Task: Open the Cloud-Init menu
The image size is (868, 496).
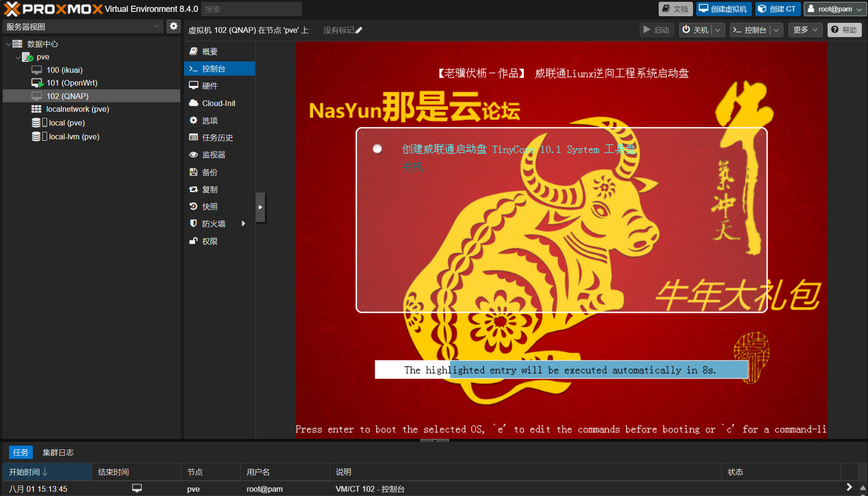Action: tap(219, 103)
